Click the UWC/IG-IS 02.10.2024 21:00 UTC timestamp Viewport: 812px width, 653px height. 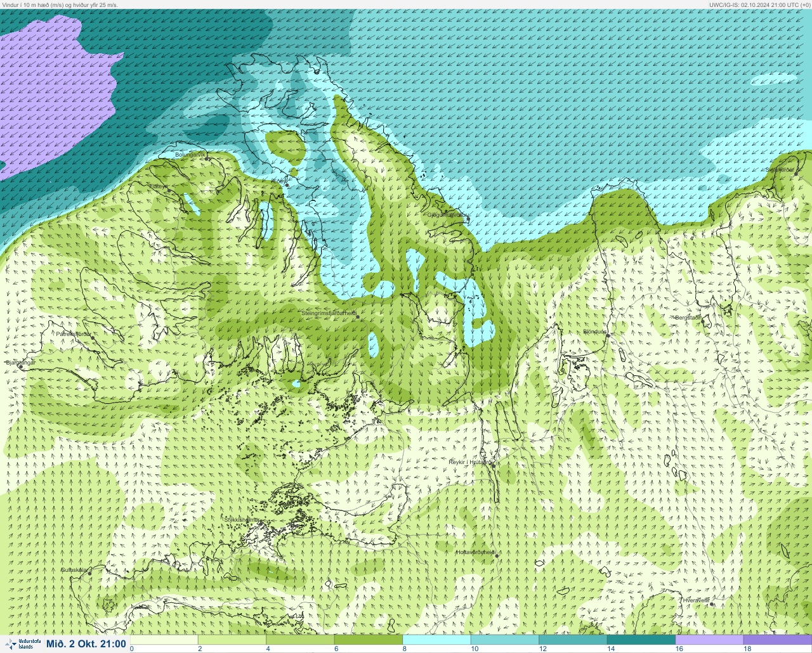(x=759, y=4)
